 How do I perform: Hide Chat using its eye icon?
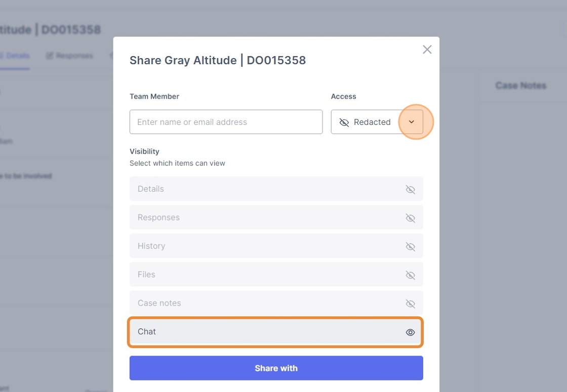410,332
